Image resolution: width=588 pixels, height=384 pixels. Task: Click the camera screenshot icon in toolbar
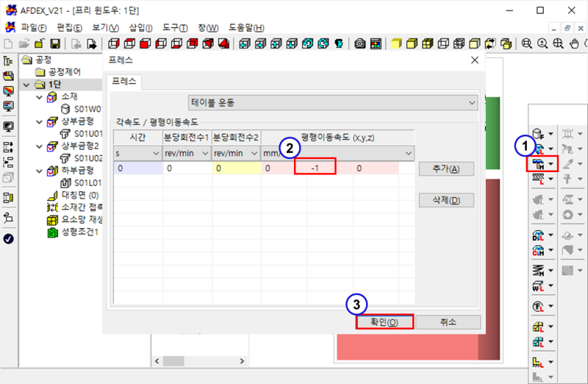360,44
